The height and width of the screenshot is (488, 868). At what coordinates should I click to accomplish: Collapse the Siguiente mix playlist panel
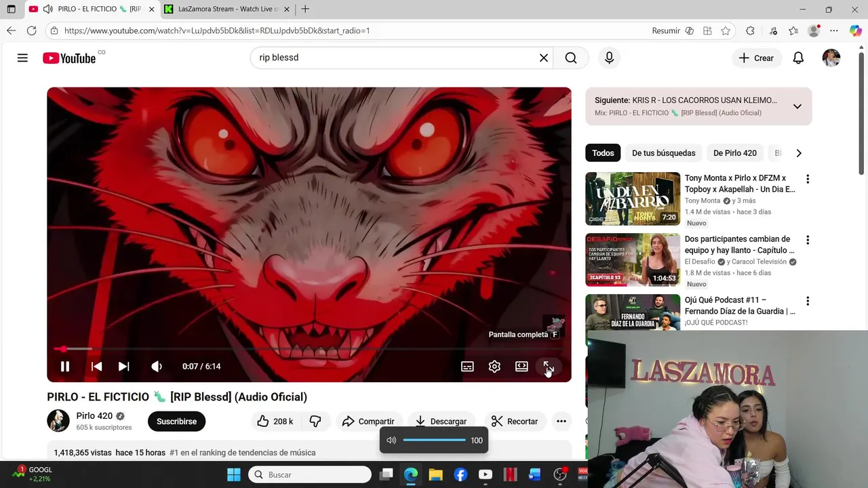[x=797, y=106]
